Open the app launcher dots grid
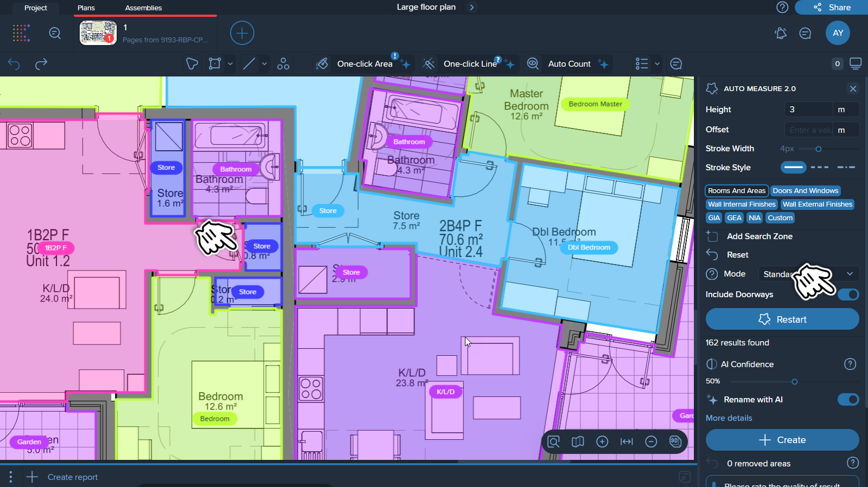 tap(21, 33)
